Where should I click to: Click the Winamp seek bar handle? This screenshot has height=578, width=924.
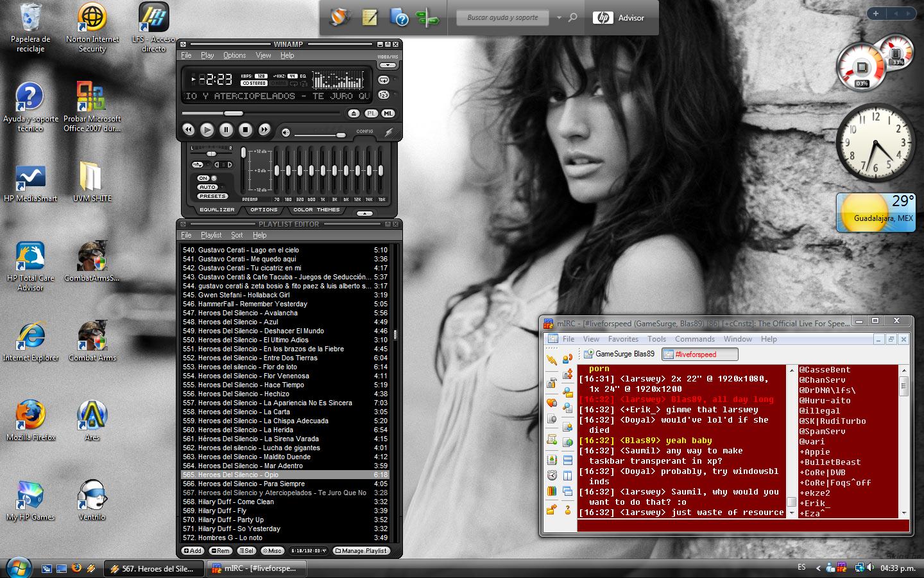[233, 113]
